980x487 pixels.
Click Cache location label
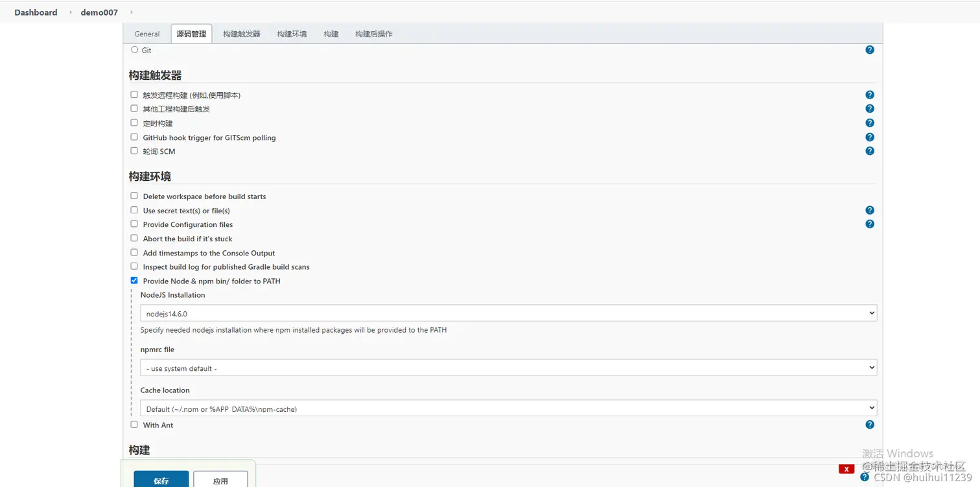pos(165,390)
